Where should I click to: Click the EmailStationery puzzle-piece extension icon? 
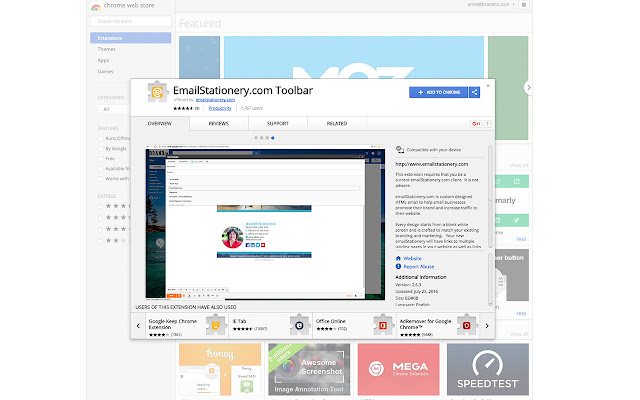coord(158,92)
